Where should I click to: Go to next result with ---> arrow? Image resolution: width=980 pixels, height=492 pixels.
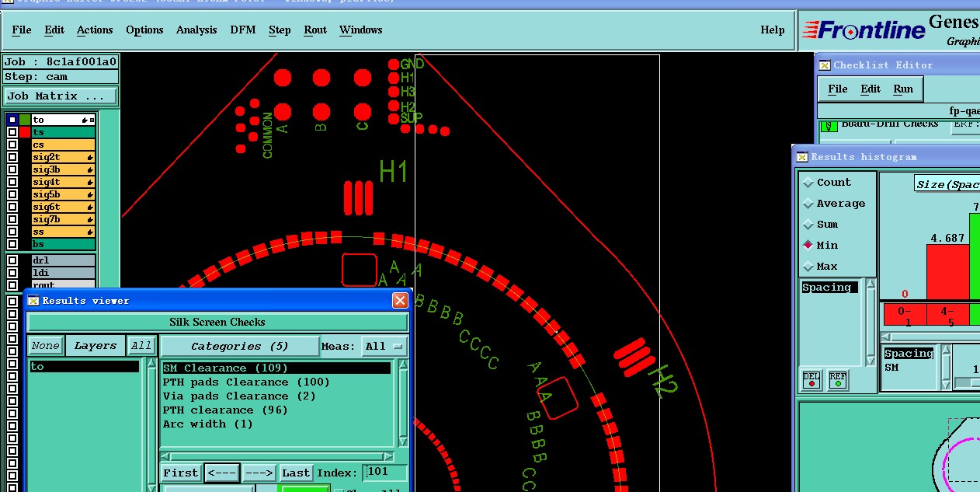click(259, 473)
